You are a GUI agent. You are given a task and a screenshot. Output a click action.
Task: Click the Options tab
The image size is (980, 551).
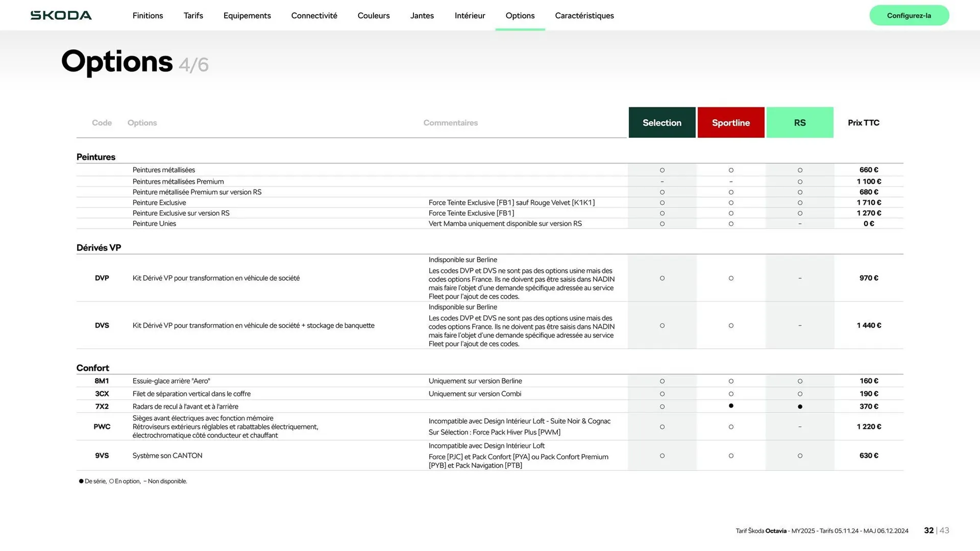[x=520, y=15]
